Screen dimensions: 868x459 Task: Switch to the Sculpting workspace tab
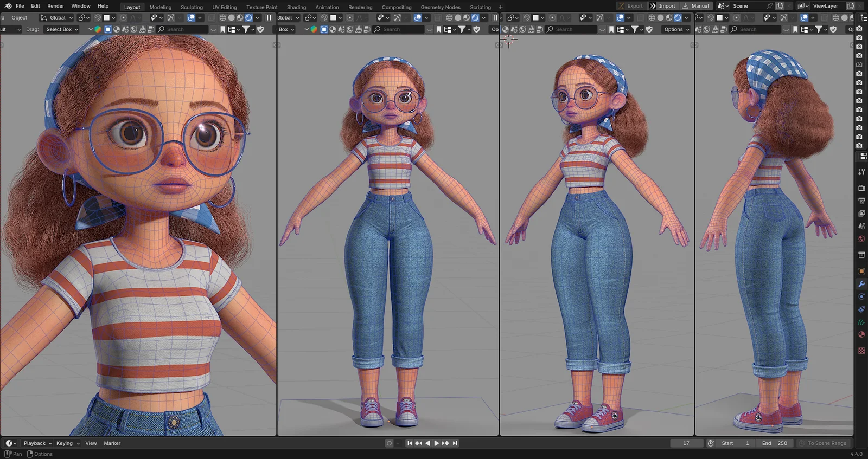click(x=192, y=7)
